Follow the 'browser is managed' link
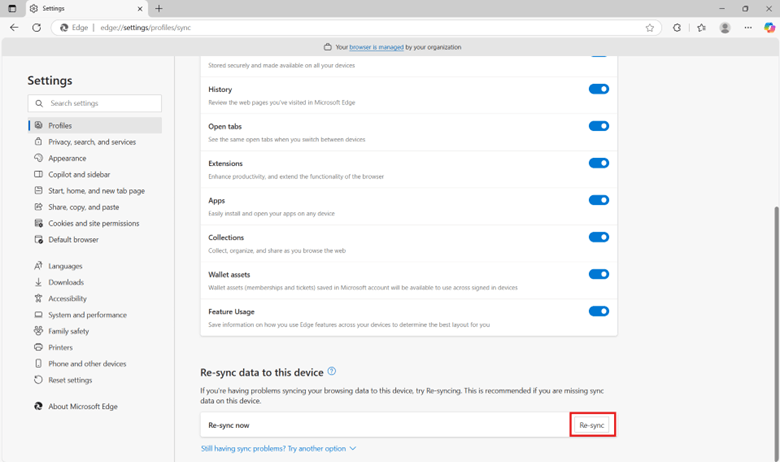Screen dimensions: 780x462 376,47
